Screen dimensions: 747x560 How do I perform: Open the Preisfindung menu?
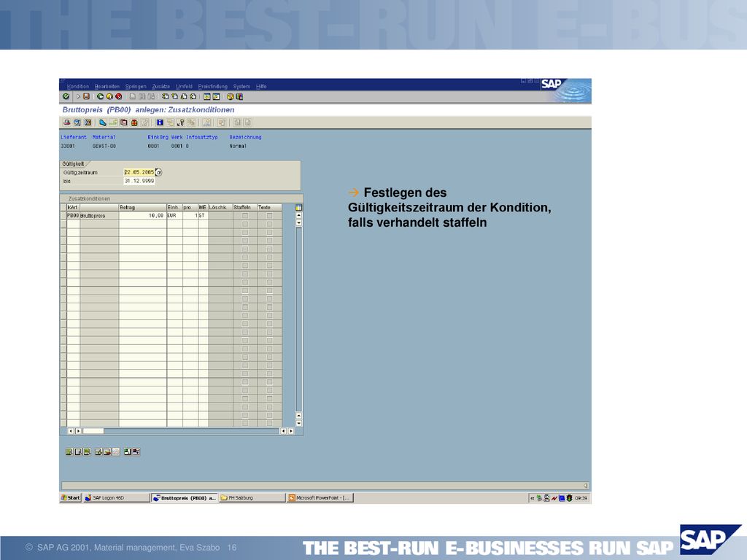(212, 87)
